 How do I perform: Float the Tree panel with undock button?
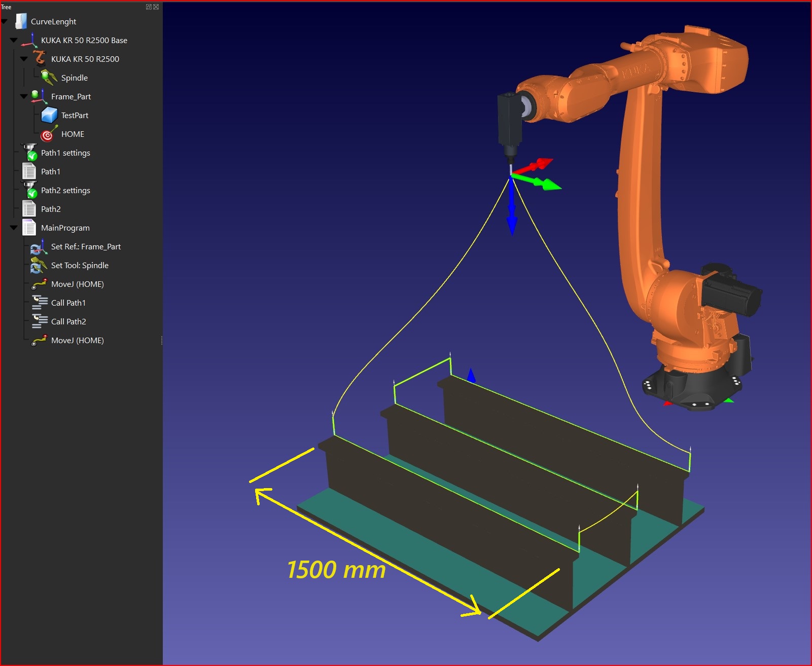(x=149, y=7)
